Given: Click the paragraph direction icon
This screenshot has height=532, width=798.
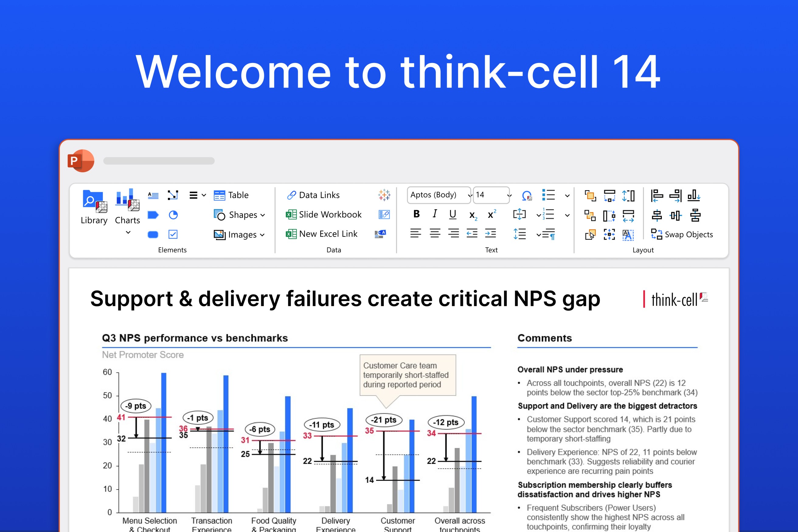Looking at the screenshot, I should point(549,234).
